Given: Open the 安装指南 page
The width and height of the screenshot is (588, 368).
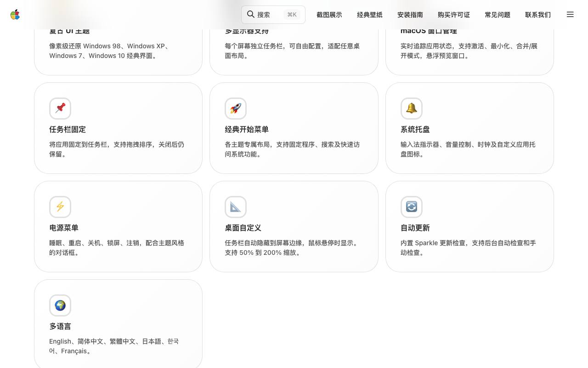Looking at the screenshot, I should pyautogui.click(x=410, y=15).
